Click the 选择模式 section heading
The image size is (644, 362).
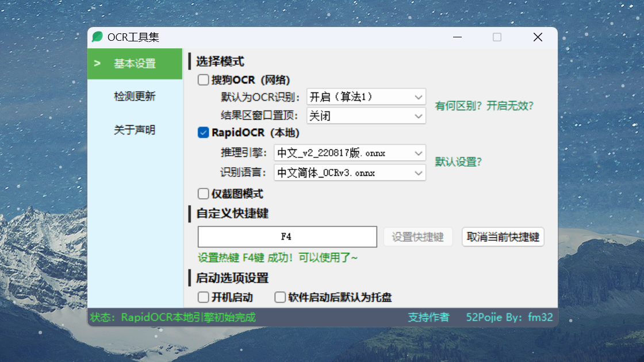click(220, 61)
